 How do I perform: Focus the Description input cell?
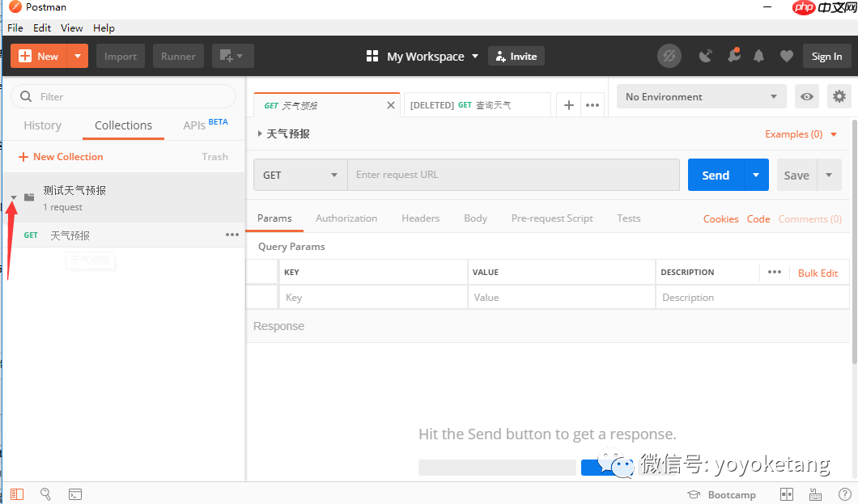753,298
